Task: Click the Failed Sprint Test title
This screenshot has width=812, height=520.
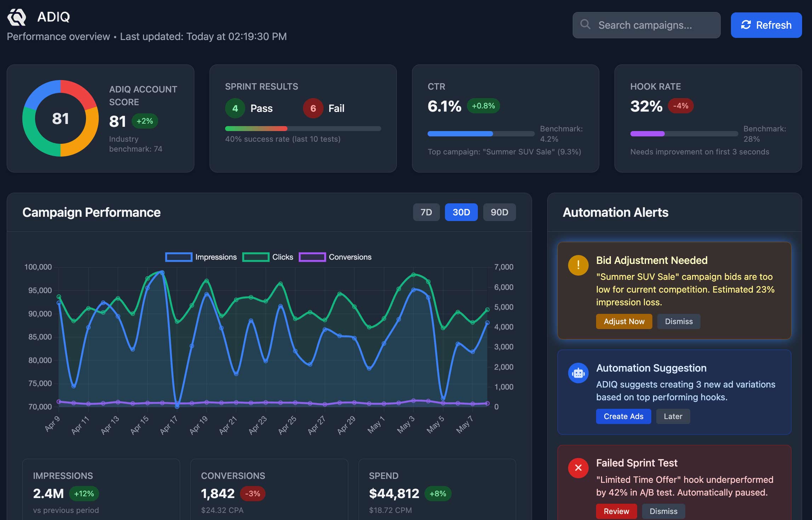Action: pyautogui.click(x=636, y=463)
